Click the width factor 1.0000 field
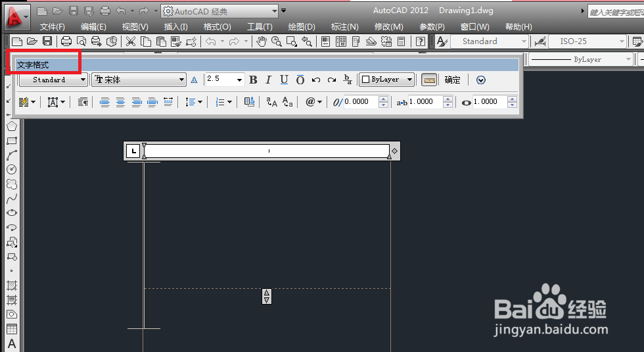The image size is (644, 352). click(490, 101)
